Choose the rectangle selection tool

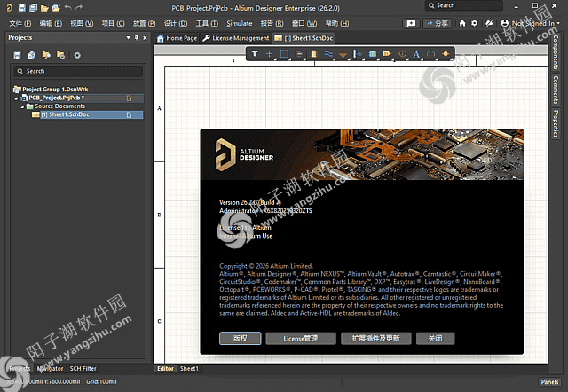click(x=284, y=54)
